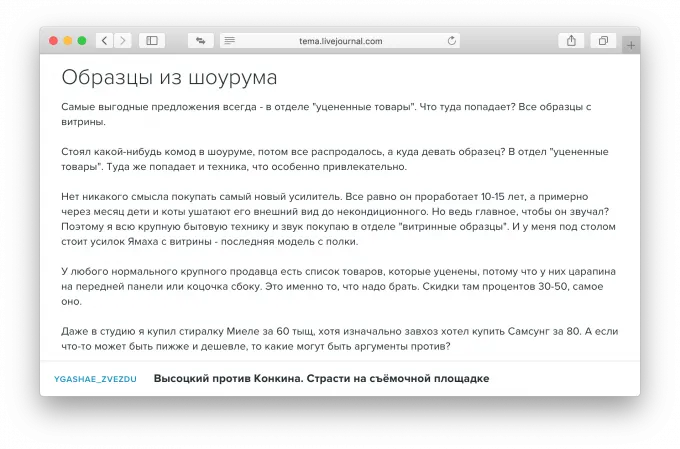Click the extension icon left of address bar
Viewport: 680px width, 449px height.
coord(200,41)
